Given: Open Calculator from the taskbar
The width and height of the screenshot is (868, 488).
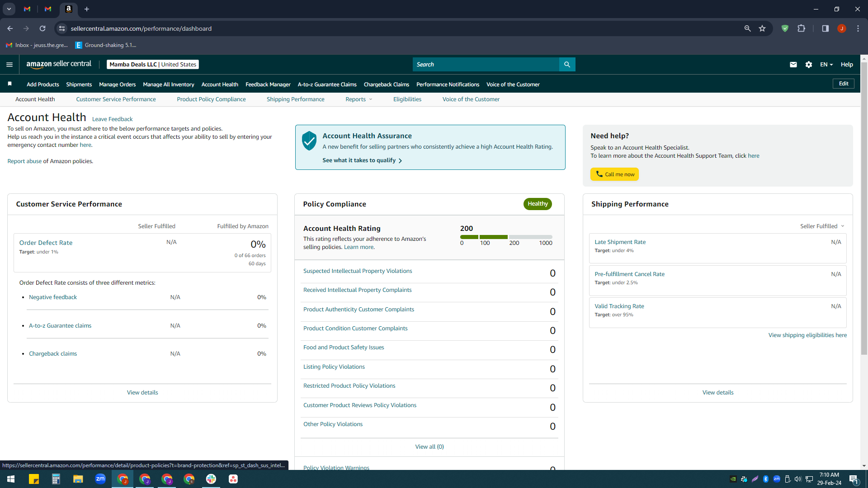Looking at the screenshot, I should coord(56,479).
